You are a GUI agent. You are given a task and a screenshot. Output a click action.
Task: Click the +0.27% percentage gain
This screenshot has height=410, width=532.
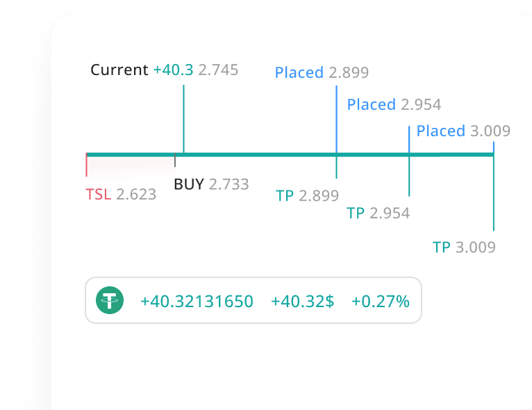tap(380, 302)
